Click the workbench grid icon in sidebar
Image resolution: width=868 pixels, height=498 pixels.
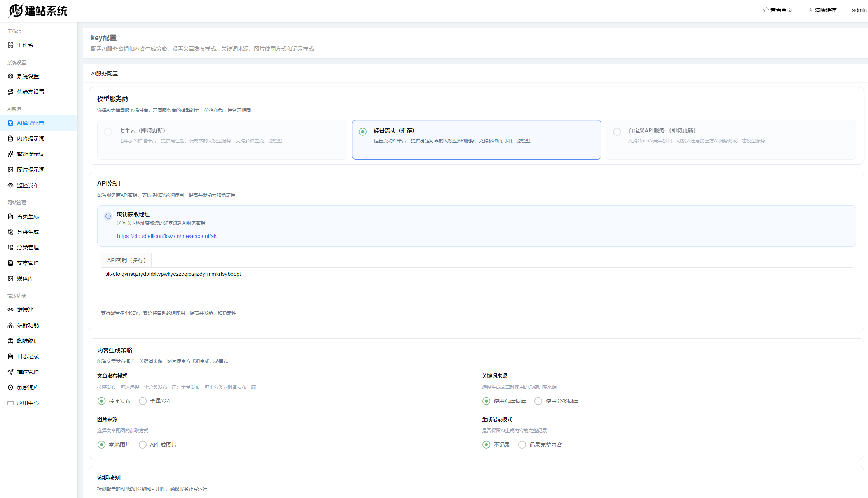pos(10,45)
